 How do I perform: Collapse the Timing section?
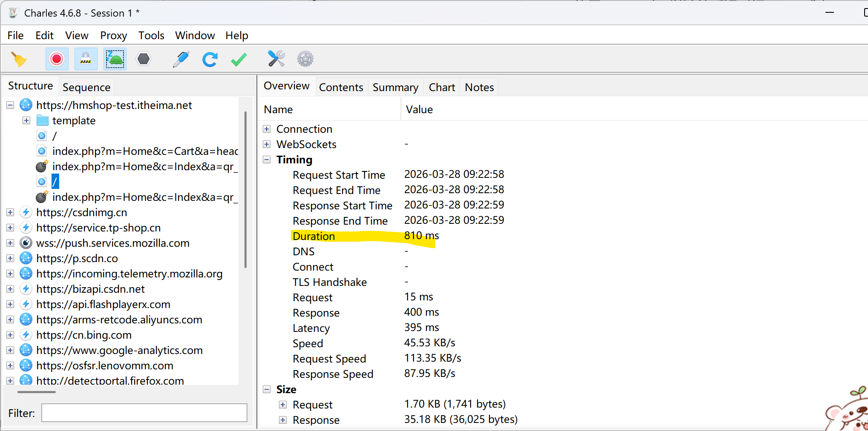[x=267, y=160]
